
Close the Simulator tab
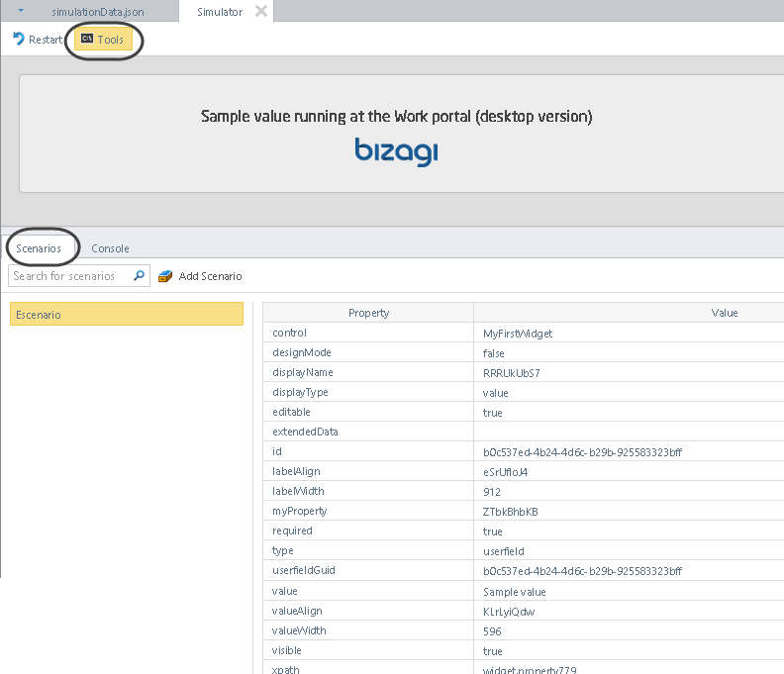tap(261, 11)
